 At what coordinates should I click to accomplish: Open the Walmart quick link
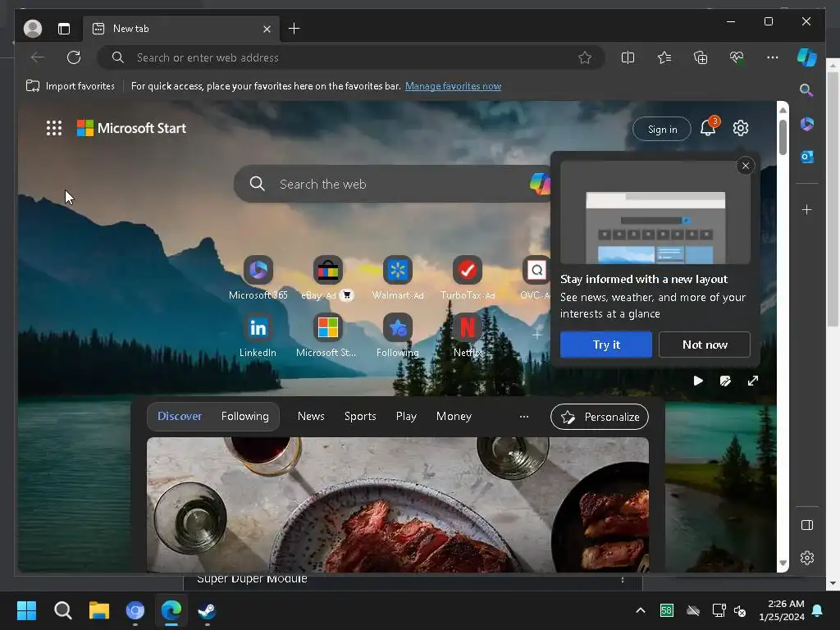coord(398,277)
